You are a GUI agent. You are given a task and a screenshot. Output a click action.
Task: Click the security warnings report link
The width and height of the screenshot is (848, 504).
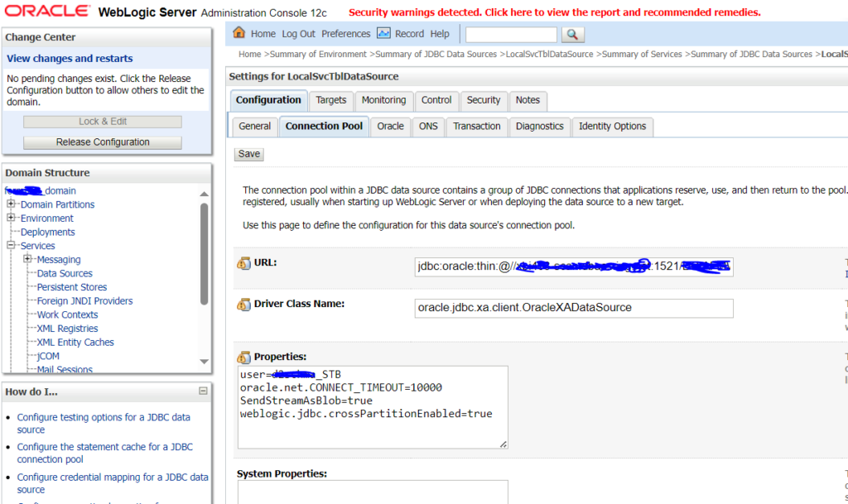555,12
